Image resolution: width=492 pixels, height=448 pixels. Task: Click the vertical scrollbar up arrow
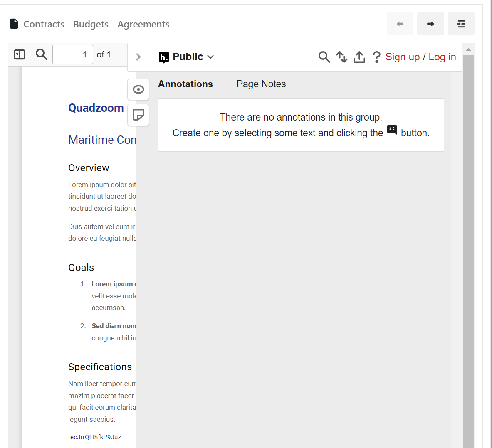coord(468,49)
